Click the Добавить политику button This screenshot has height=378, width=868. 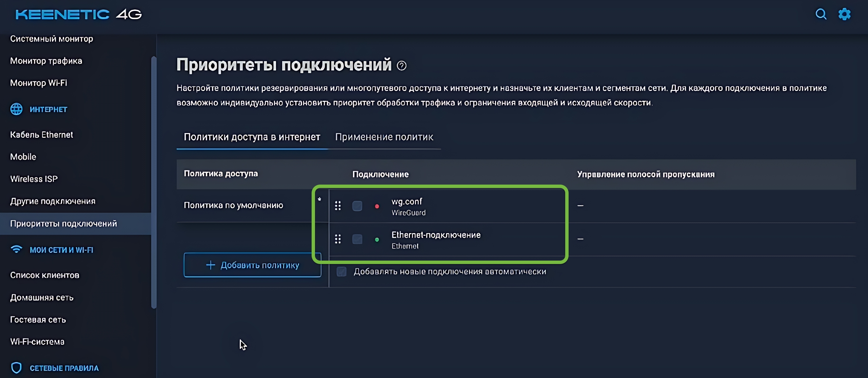252,265
